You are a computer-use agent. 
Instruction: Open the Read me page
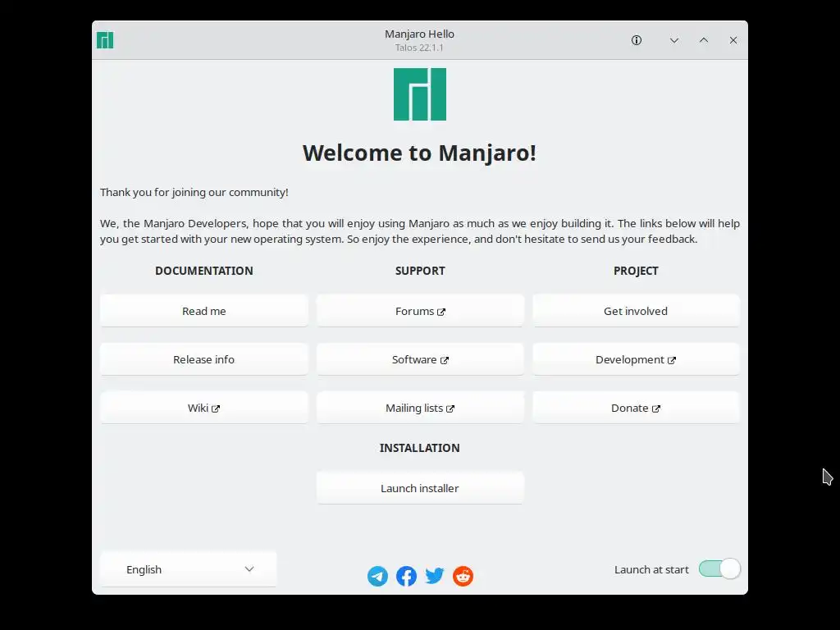pos(204,311)
